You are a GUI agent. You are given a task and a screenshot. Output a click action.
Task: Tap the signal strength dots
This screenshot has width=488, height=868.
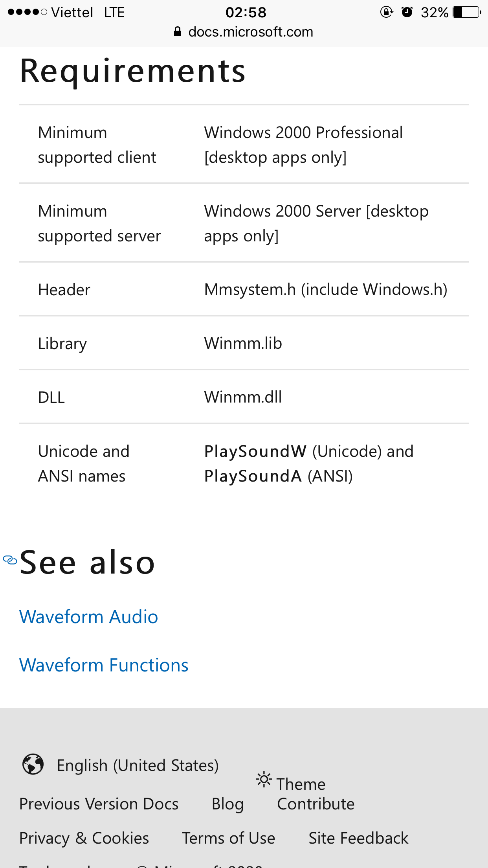27,12
